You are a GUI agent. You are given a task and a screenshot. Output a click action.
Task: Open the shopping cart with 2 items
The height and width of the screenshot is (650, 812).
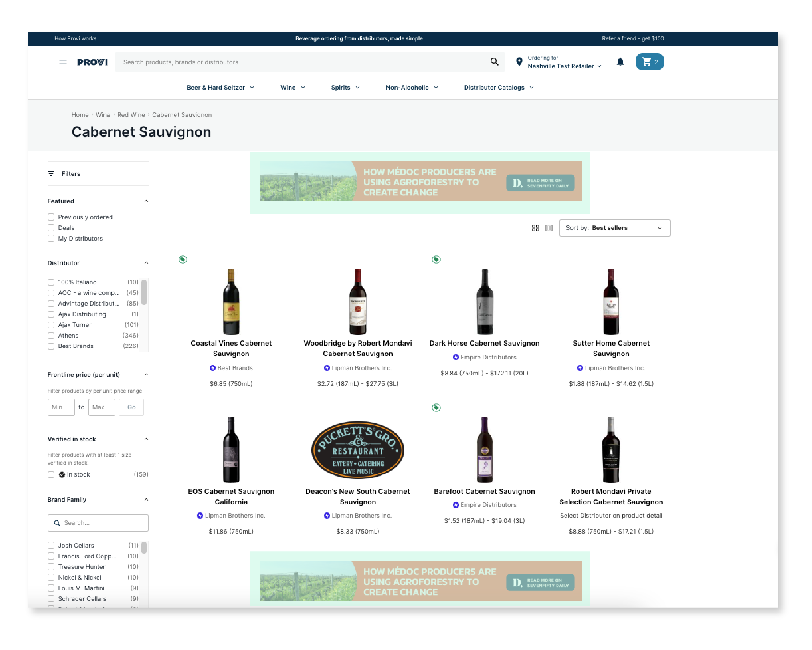pos(650,62)
